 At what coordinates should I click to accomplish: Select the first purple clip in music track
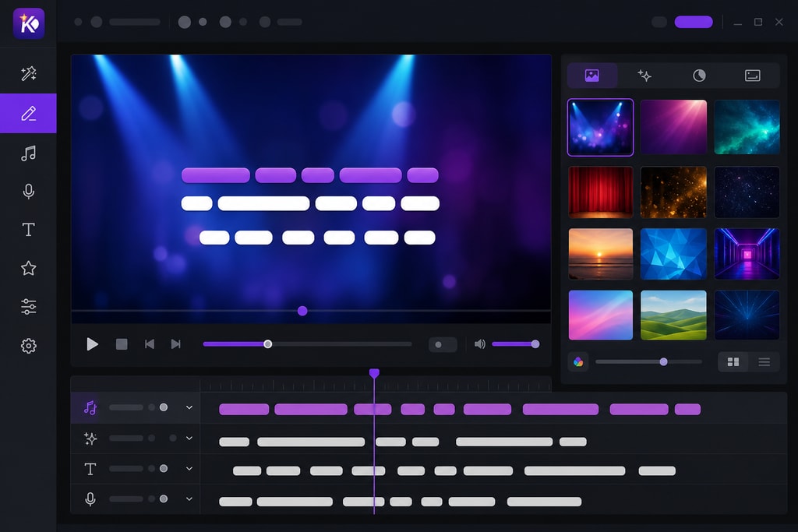pos(244,410)
